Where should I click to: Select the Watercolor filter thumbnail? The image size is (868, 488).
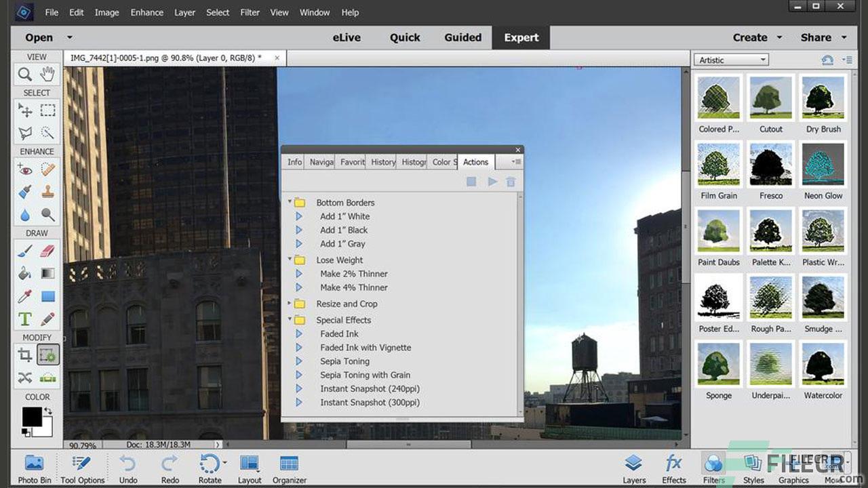(823, 365)
